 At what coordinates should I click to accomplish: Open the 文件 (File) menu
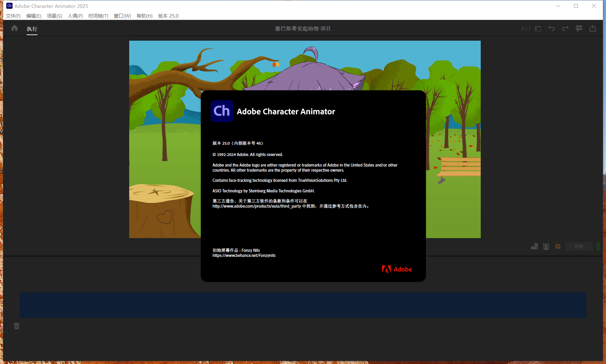(x=13, y=16)
